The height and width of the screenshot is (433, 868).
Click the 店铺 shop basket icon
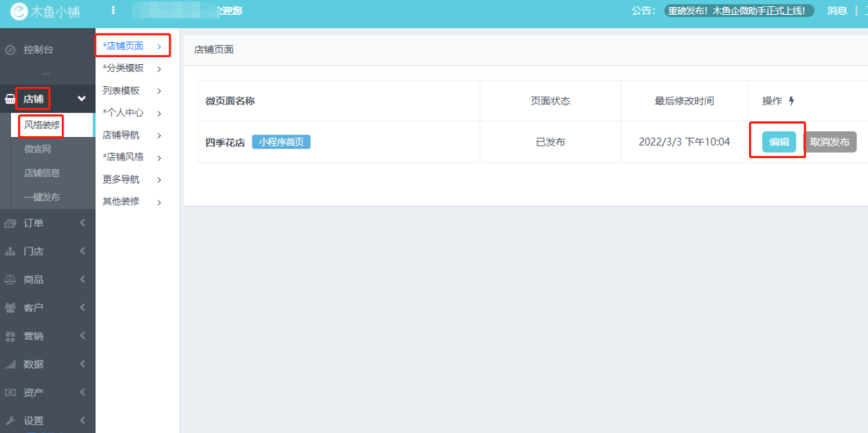[x=10, y=99]
